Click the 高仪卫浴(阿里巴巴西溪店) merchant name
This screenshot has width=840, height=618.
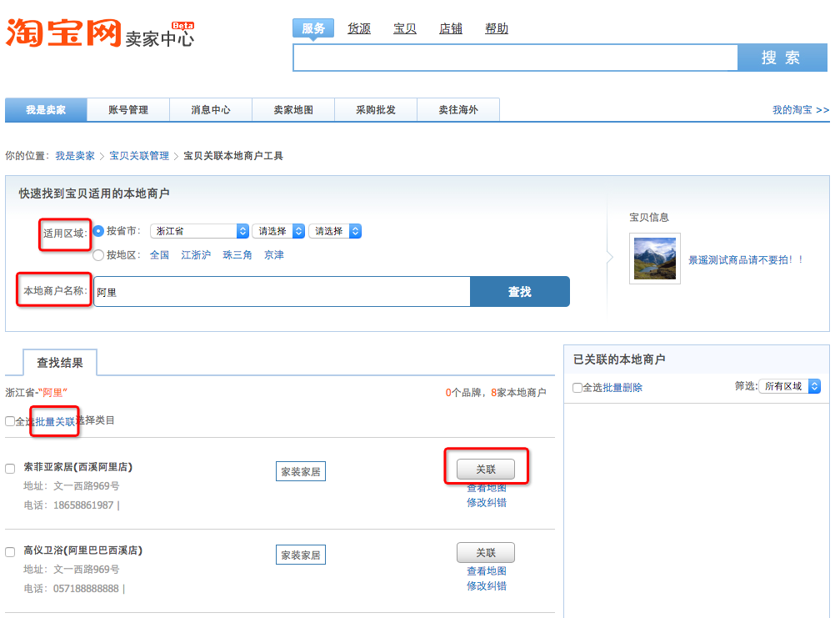point(83,550)
